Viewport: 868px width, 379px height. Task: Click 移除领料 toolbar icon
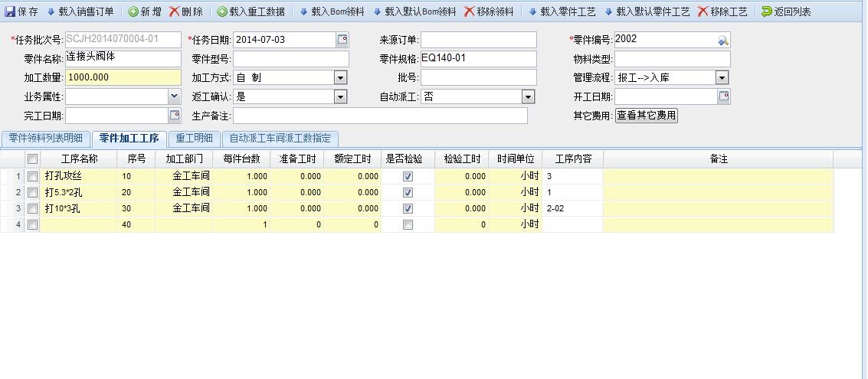pos(469,11)
